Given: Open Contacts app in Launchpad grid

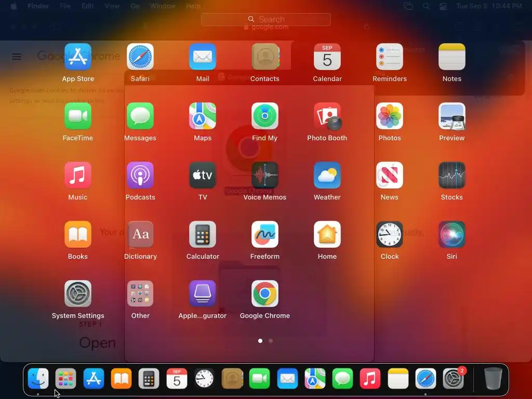Looking at the screenshot, I should tap(265, 57).
